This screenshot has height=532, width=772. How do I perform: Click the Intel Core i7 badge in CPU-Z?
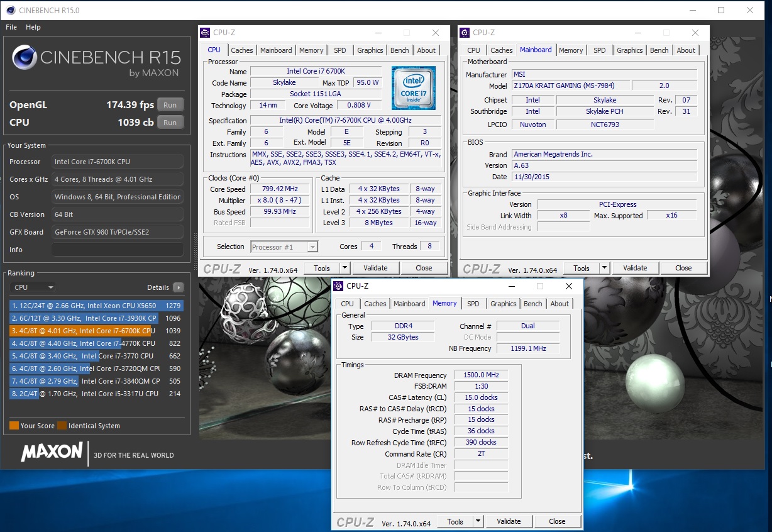pyautogui.click(x=413, y=88)
